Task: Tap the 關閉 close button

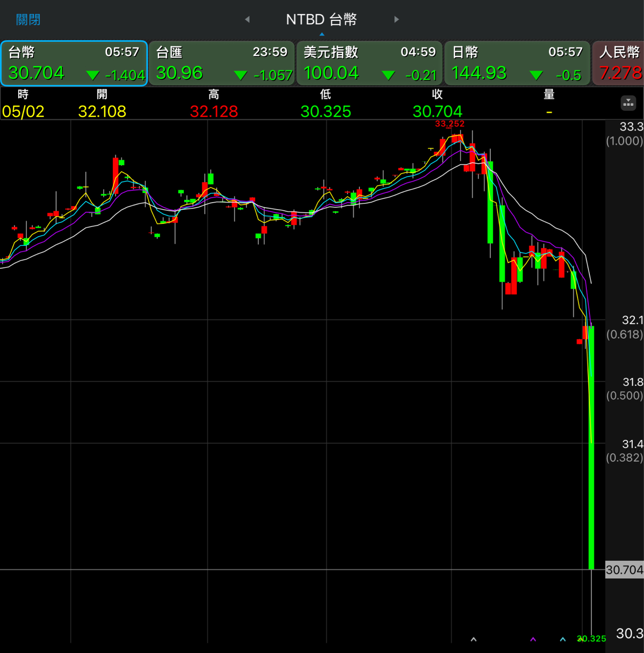Action: click(28, 20)
